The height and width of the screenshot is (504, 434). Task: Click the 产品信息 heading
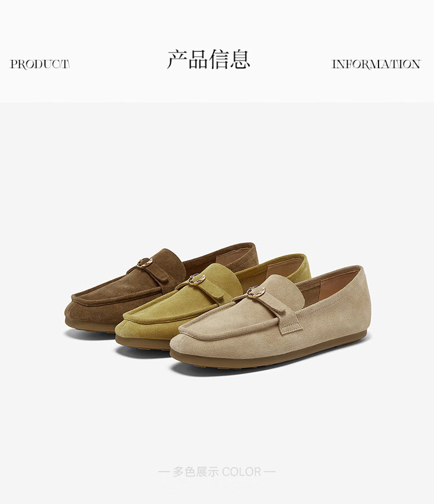(208, 59)
